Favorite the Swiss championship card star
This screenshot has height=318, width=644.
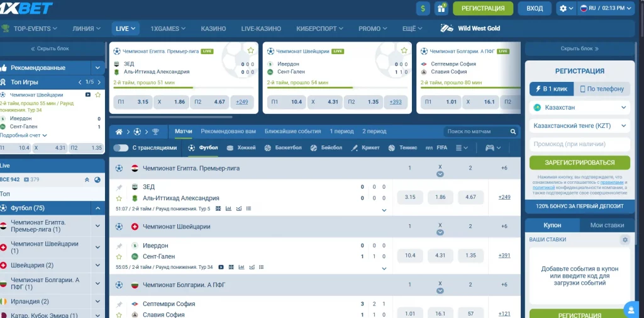coord(404,50)
